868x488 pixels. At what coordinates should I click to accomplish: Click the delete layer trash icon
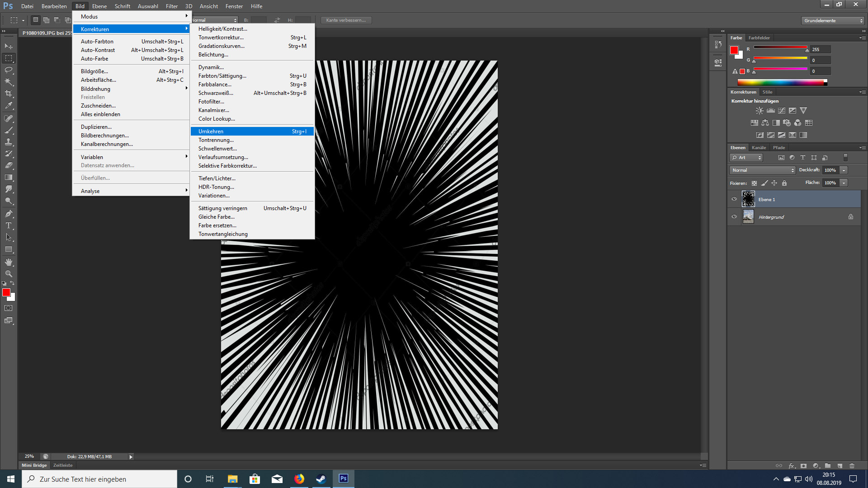pos(852,465)
